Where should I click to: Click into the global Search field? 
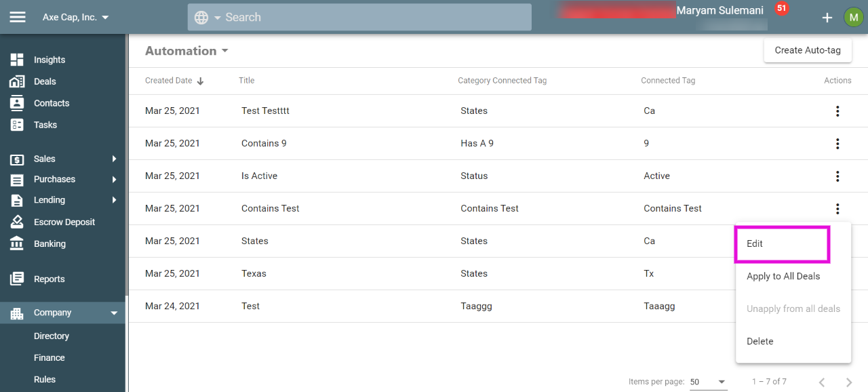[359, 17]
